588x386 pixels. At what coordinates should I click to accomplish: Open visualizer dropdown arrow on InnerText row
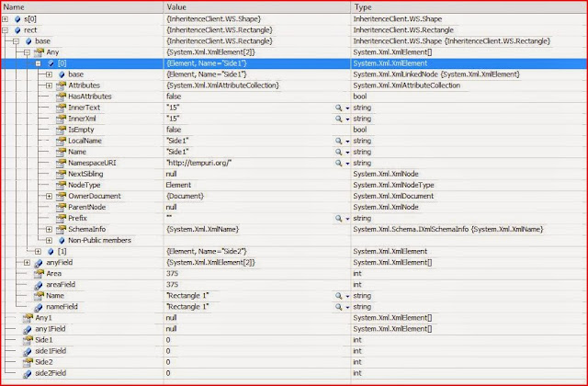[347, 108]
